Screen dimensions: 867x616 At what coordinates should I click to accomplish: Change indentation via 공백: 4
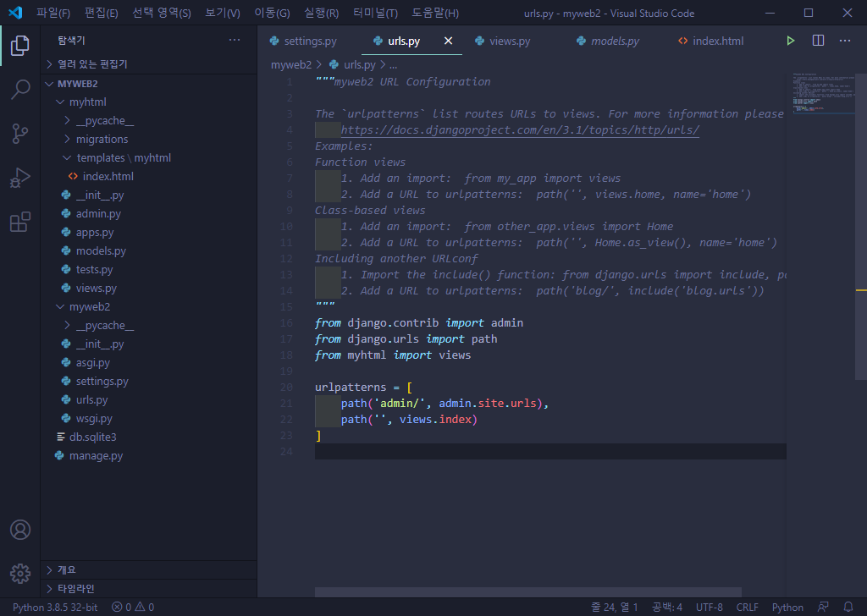666,608
